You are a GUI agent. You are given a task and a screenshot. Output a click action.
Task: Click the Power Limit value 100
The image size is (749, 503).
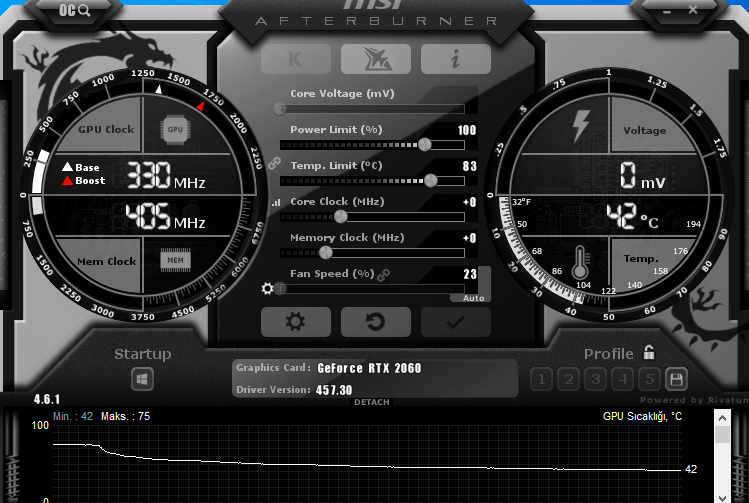[x=467, y=130]
